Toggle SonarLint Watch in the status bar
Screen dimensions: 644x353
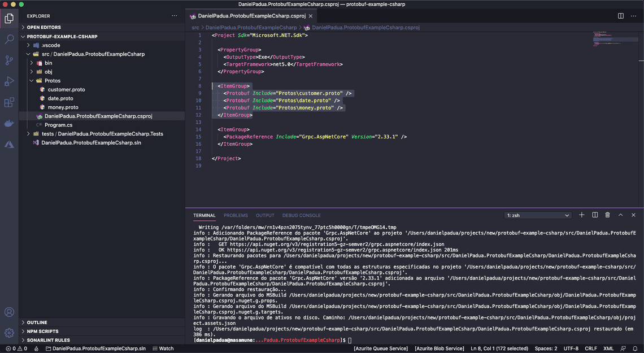click(163, 348)
